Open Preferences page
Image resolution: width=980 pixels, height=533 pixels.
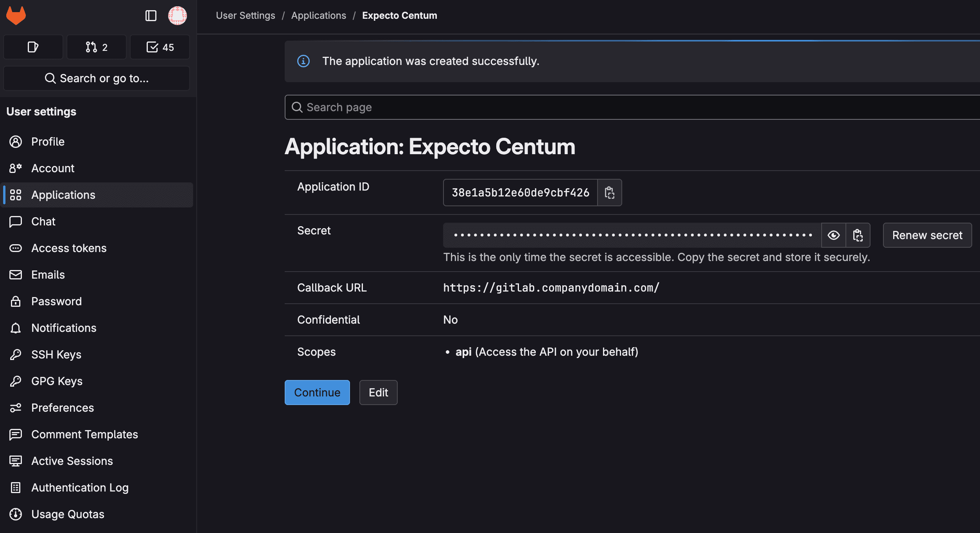pos(97,408)
